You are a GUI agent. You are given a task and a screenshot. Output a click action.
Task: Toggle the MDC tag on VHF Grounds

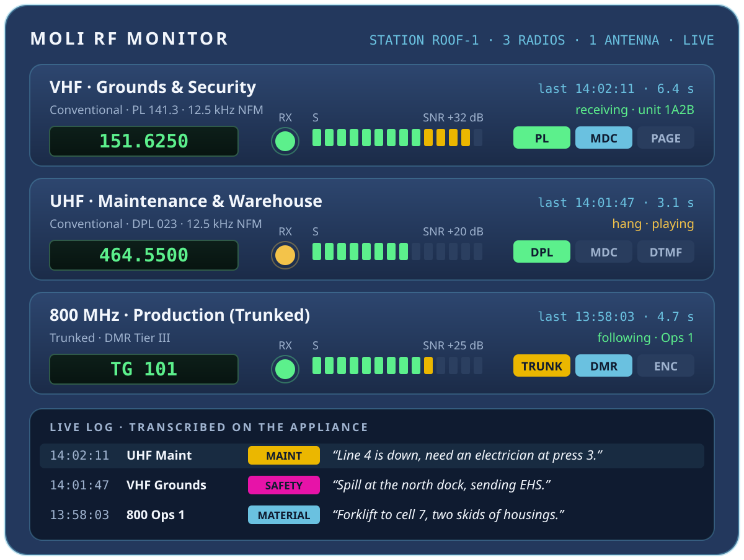pos(604,138)
